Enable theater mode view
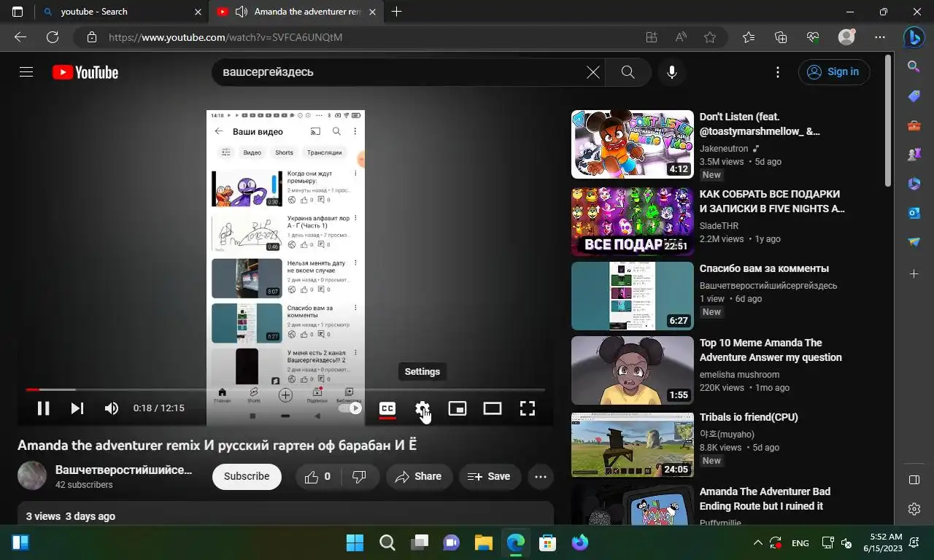This screenshot has height=560, width=934. pos(493,408)
